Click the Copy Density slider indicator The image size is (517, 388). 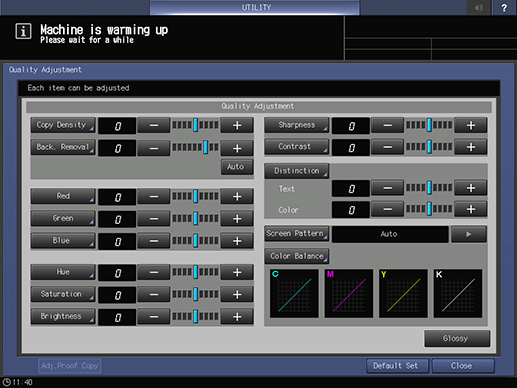(x=196, y=125)
